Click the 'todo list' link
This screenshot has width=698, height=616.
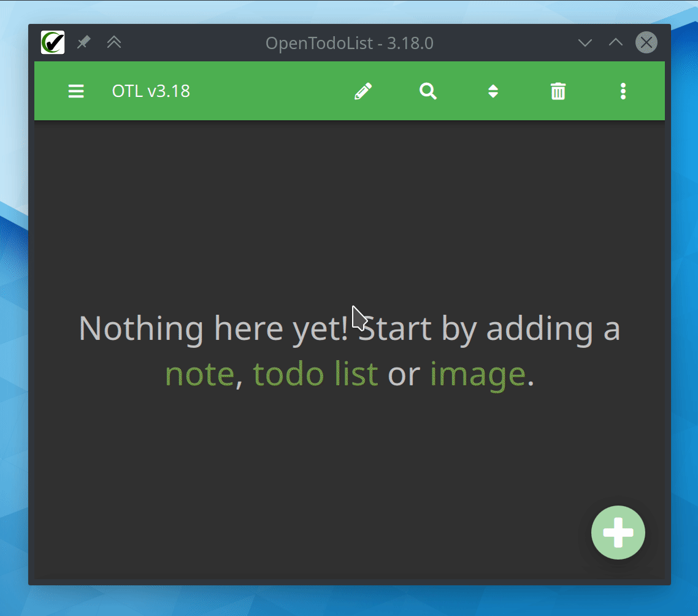(315, 373)
